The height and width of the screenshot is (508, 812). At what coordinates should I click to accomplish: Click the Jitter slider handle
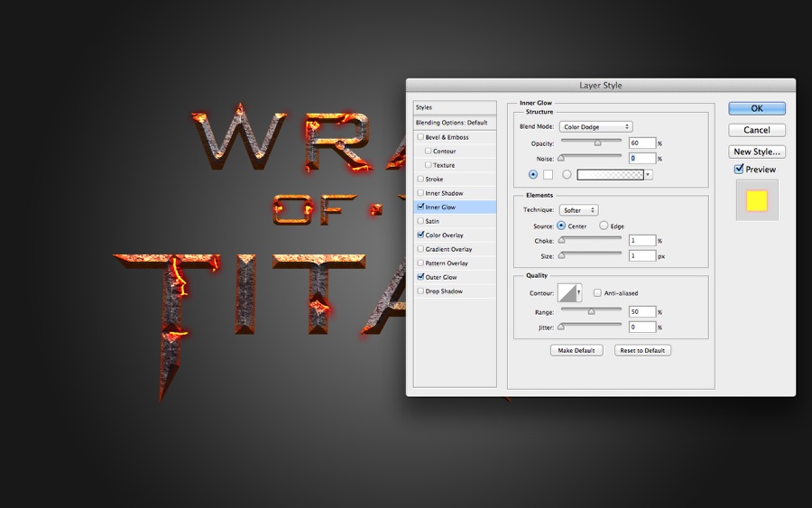click(x=561, y=327)
